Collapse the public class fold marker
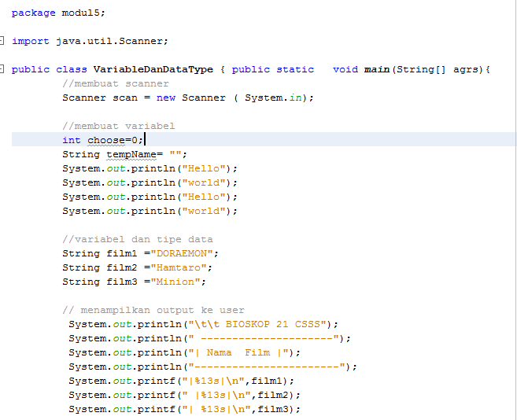The image size is (517, 420). (x=2, y=69)
